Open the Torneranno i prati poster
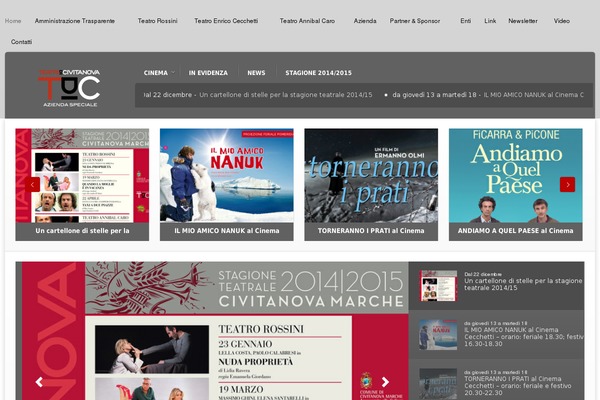 click(371, 175)
